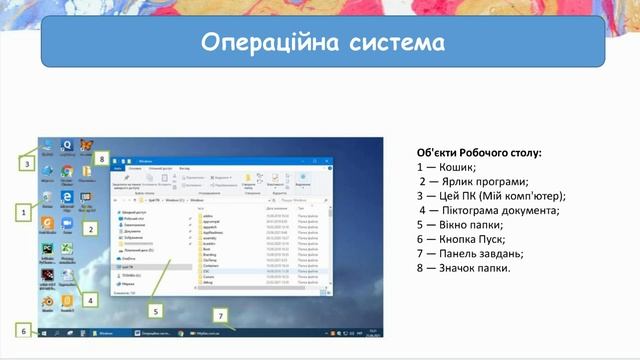Open the Explorer help question mark icon
This screenshot has height=360, width=640.
coord(330,168)
